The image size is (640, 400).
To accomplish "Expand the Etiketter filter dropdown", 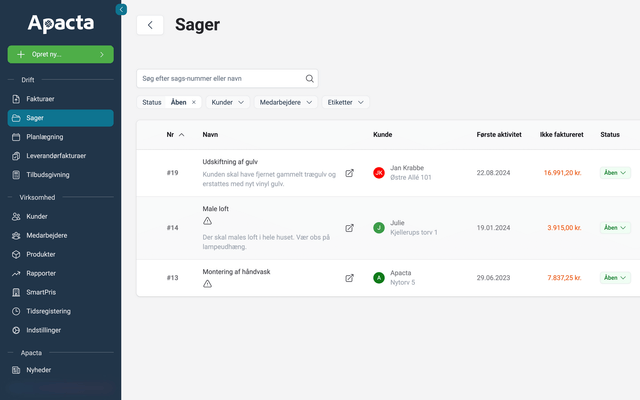I will (x=346, y=102).
